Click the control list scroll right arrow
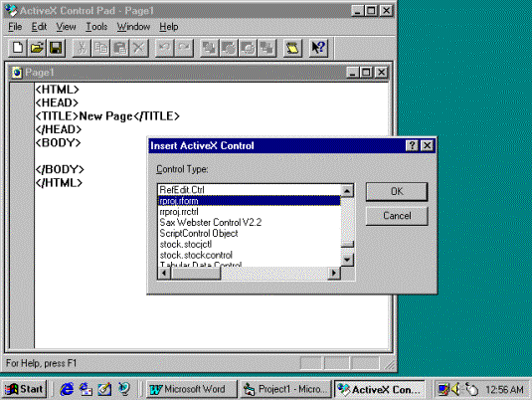The width and height of the screenshot is (532, 400). click(334, 273)
